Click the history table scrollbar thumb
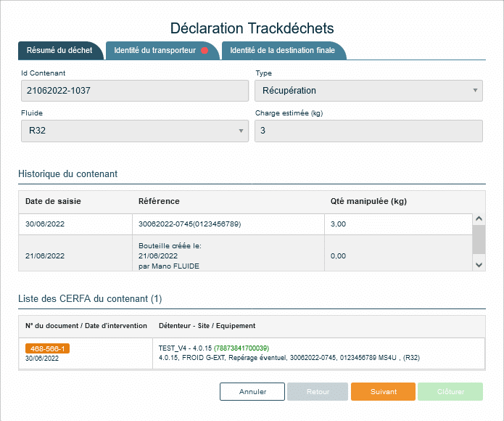Image resolution: width=504 pixels, height=421 pixels. click(x=479, y=238)
